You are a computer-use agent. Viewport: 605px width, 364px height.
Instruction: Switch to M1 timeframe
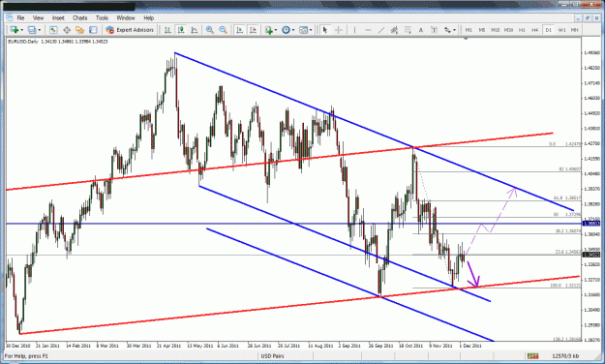click(x=469, y=30)
